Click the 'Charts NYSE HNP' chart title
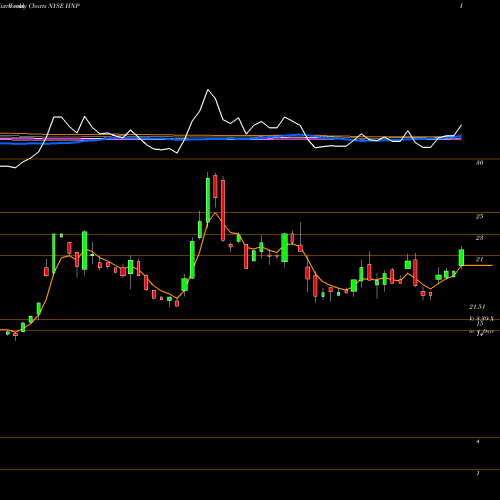 tap(54, 6)
